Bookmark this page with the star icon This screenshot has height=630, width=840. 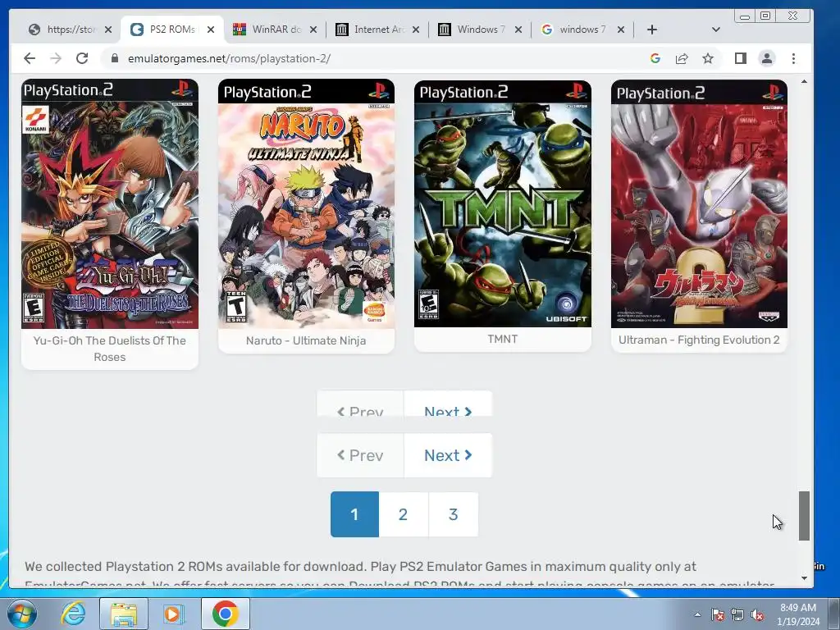point(708,58)
